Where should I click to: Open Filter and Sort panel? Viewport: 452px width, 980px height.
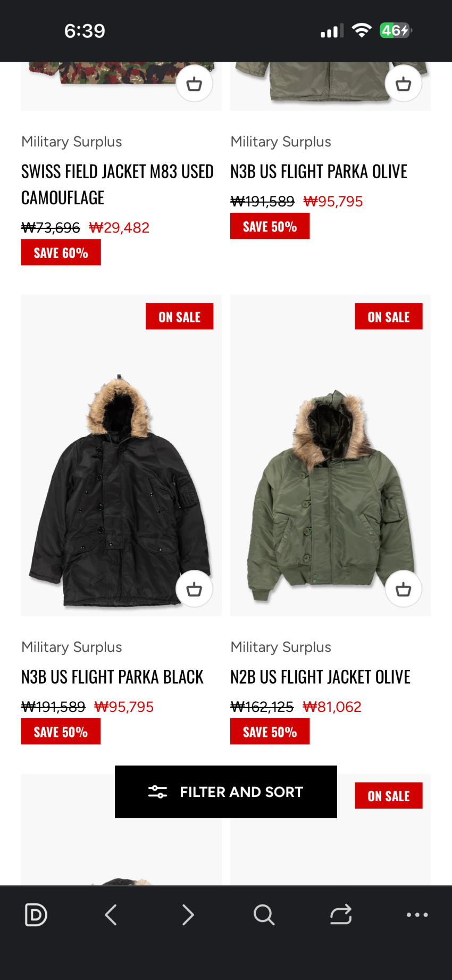point(226,792)
